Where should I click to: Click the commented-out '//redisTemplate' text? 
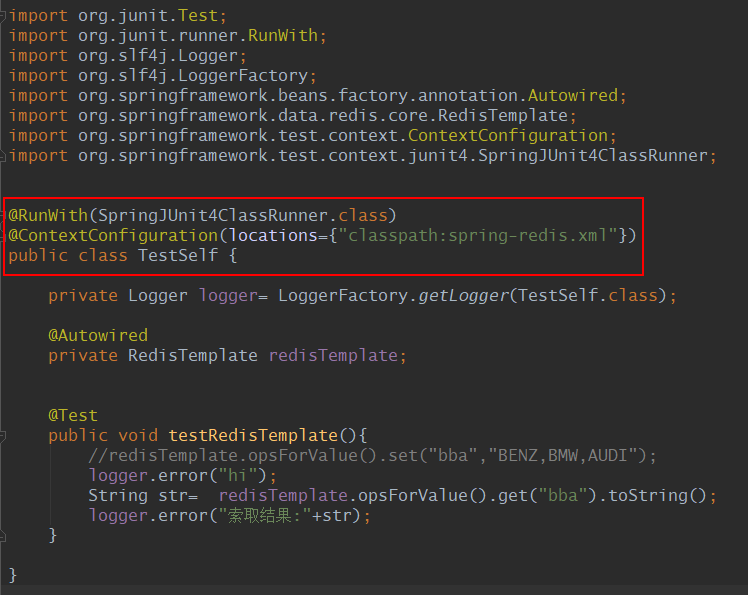(163, 455)
